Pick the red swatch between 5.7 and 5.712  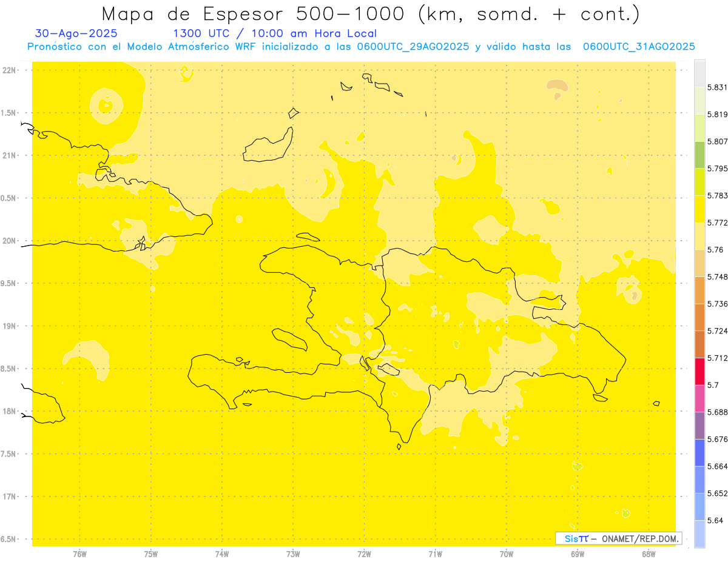point(699,371)
